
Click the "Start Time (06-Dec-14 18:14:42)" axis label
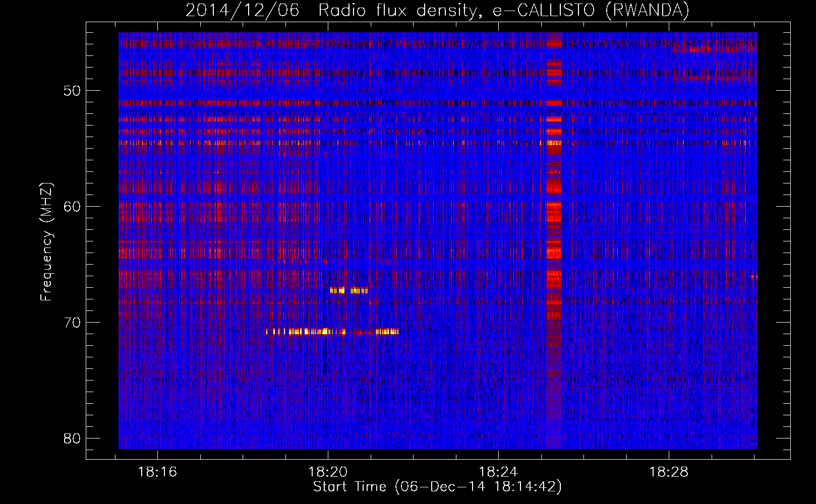(437, 487)
